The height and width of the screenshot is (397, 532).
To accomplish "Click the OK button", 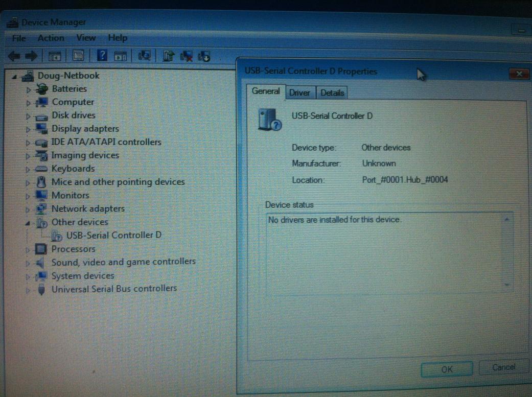I will click(x=447, y=369).
